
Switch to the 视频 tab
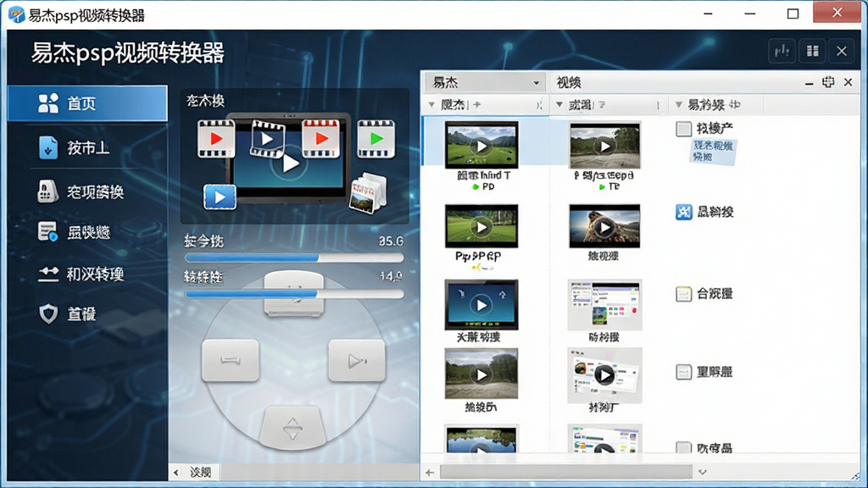[x=569, y=83]
